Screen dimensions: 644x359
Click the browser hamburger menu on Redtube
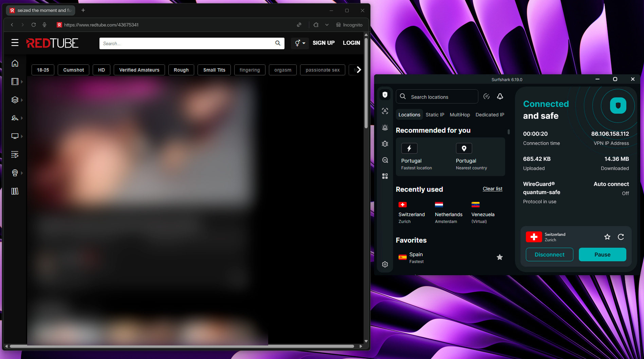(x=15, y=43)
